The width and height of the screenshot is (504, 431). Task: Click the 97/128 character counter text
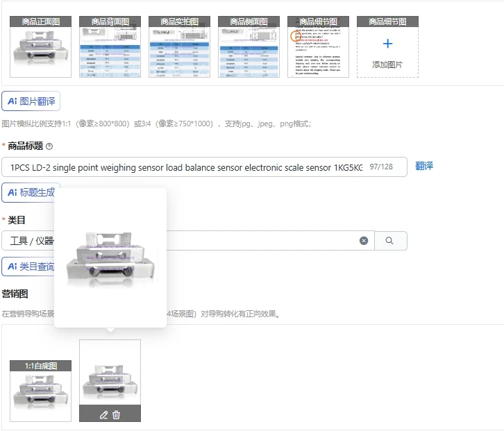(x=381, y=167)
